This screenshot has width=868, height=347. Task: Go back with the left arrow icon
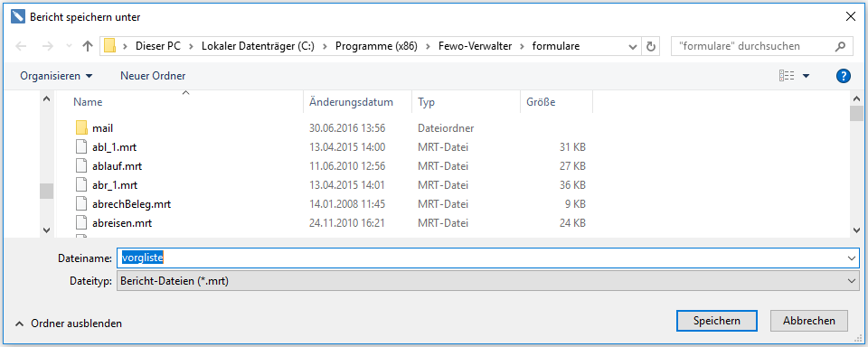coord(21,46)
